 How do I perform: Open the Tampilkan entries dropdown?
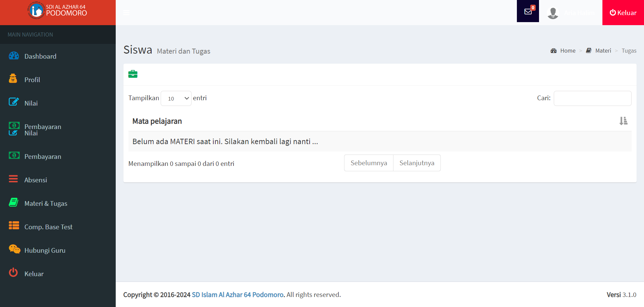tap(176, 99)
